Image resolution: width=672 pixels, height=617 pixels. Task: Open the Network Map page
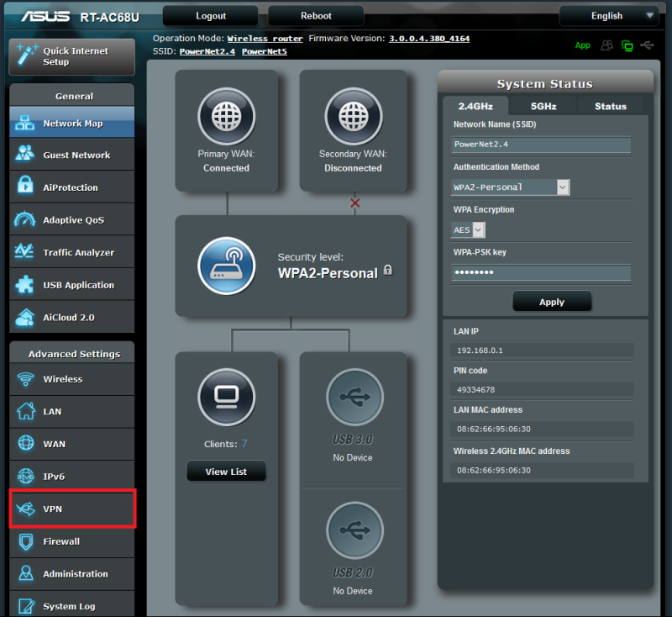coord(72,123)
